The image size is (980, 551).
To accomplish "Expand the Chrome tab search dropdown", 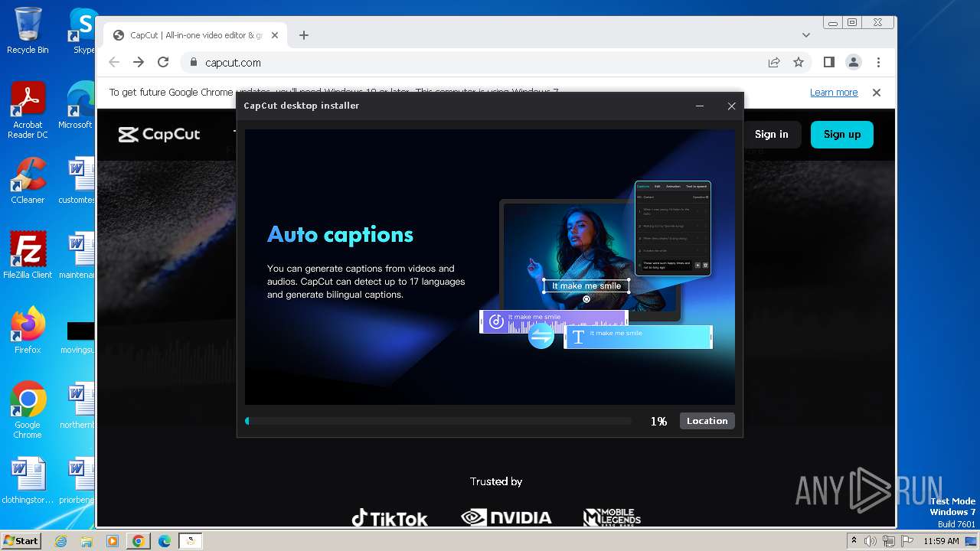I will coord(805,35).
